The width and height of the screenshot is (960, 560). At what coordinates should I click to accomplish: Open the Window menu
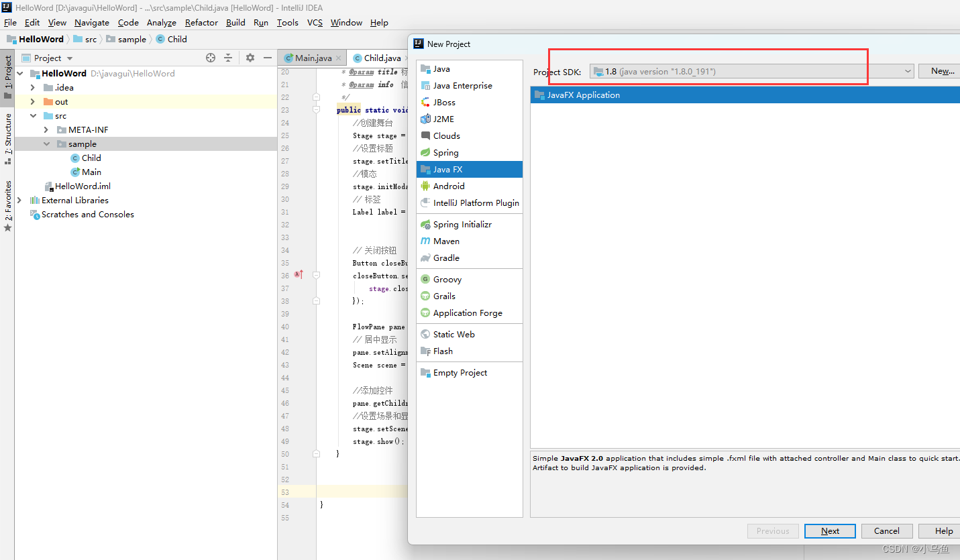tap(346, 22)
